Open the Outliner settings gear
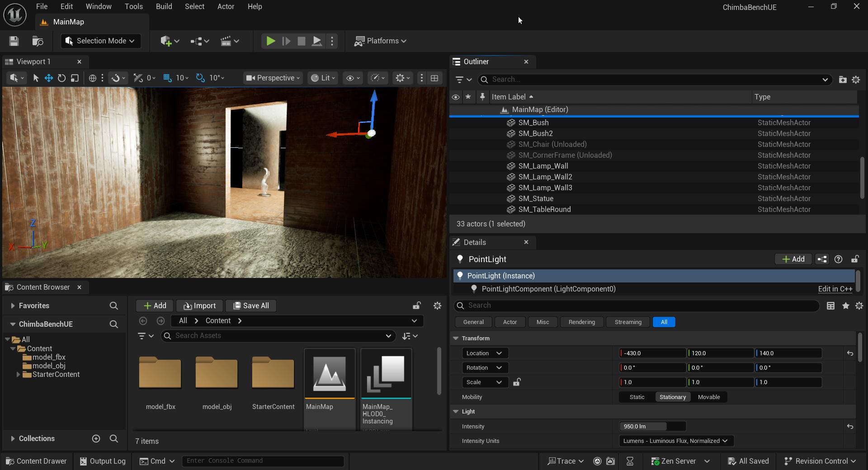868x470 pixels. click(x=856, y=80)
